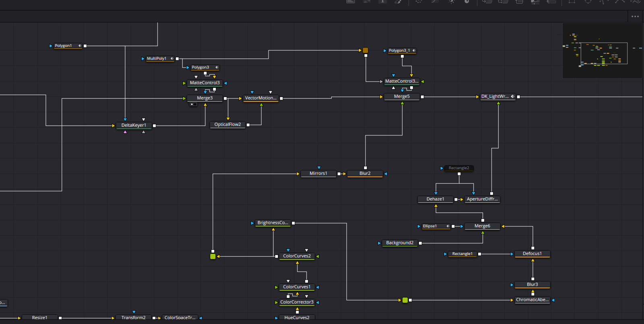Image resolution: width=644 pixels, height=324 pixels.
Task: Select the green pipe router left of ColorCurves2
Action: 213,256
